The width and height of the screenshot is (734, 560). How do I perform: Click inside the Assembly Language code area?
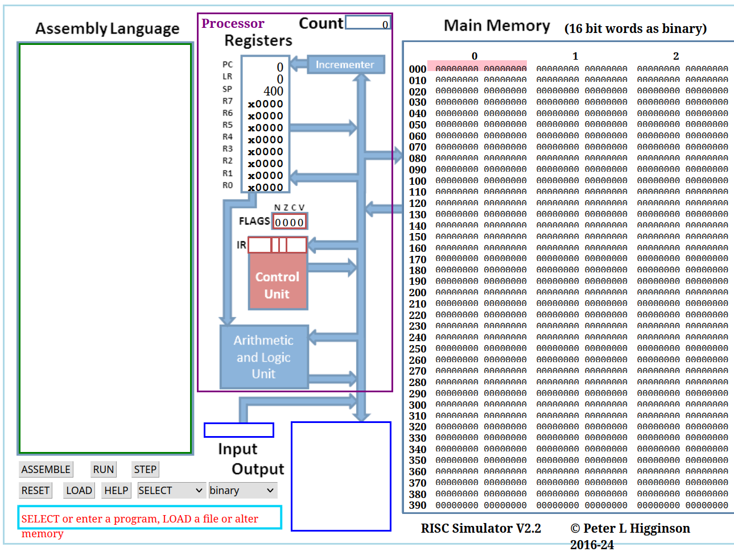tap(105, 248)
